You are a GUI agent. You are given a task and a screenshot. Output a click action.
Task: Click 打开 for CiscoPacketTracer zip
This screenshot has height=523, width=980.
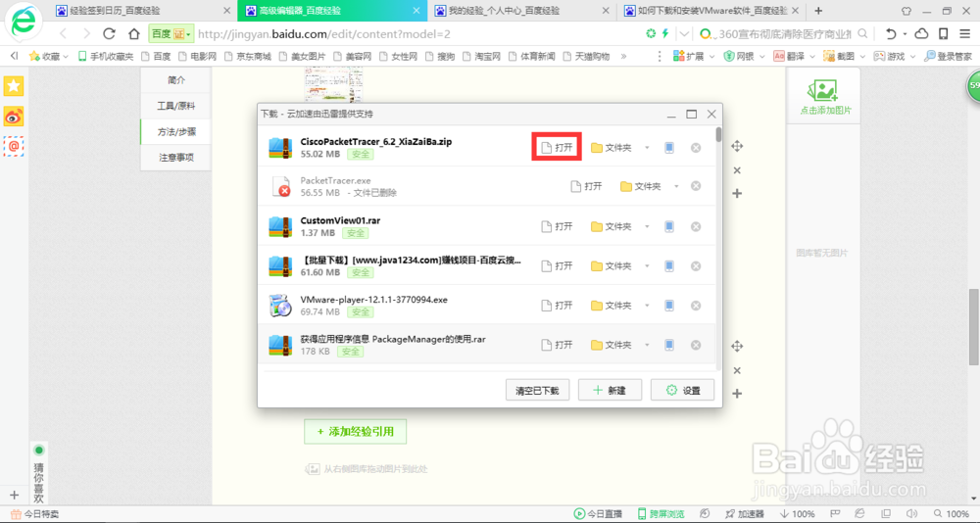(557, 148)
